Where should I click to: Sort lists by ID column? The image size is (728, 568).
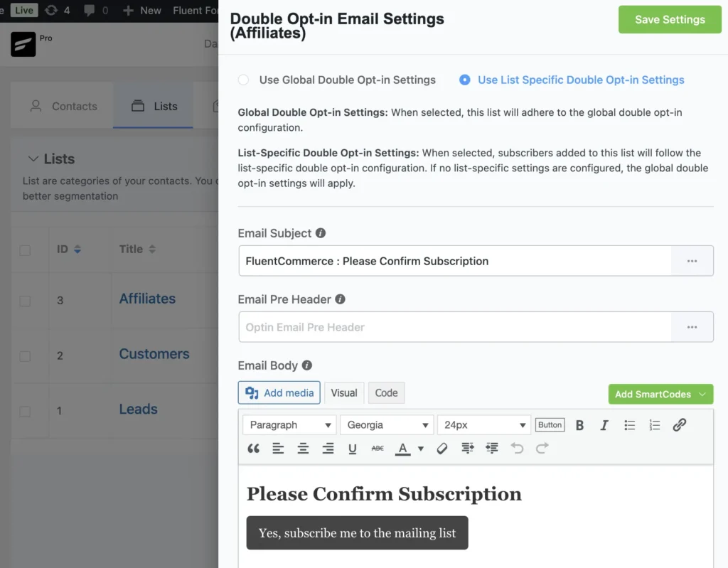coord(69,250)
